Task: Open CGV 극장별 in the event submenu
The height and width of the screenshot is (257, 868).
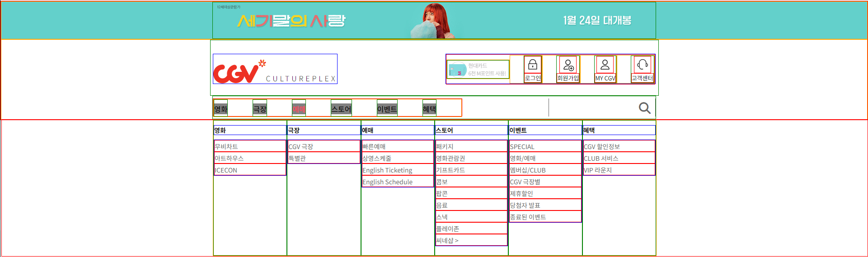Action: pyautogui.click(x=545, y=182)
